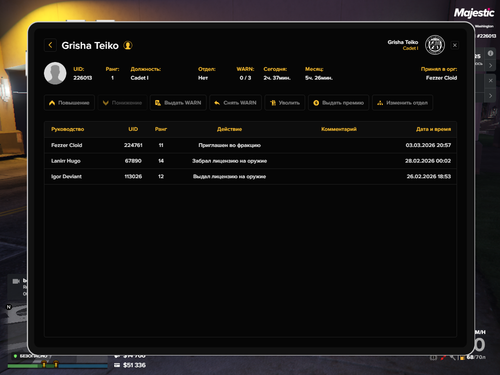
Task: Sort by the Руководство column header
Action: 68,129
